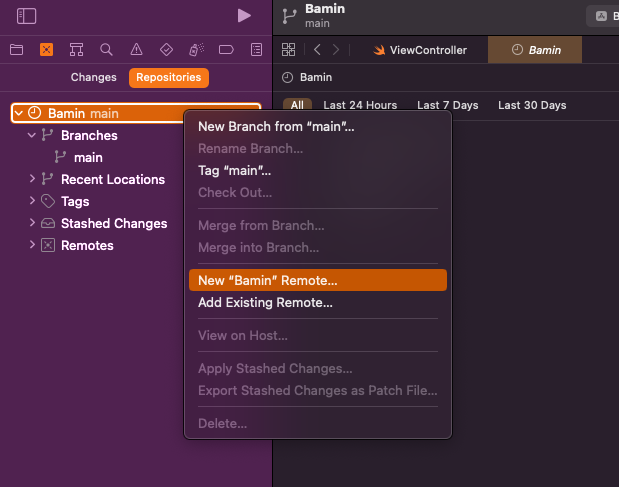This screenshot has width=619, height=487.
Task: Click the branch icon beside Bamin title
Action: (289, 17)
